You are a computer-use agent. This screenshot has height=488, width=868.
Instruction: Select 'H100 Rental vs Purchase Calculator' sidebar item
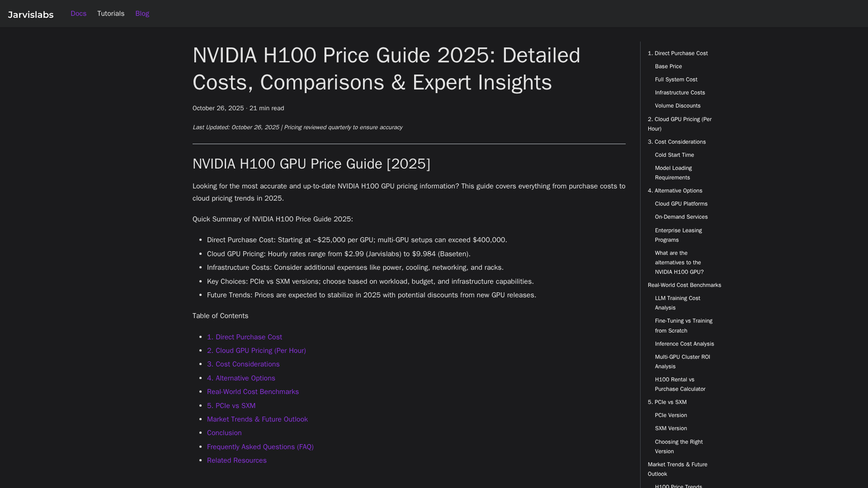pyautogui.click(x=680, y=384)
